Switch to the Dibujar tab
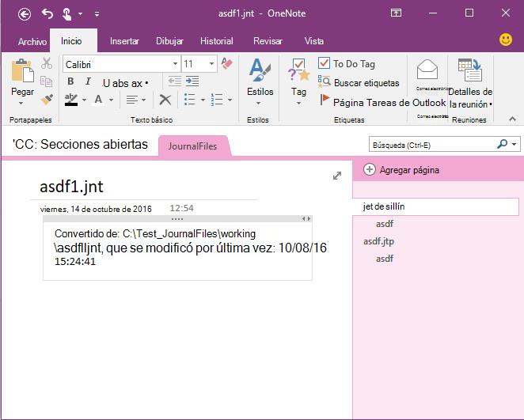524x420 pixels. (169, 41)
